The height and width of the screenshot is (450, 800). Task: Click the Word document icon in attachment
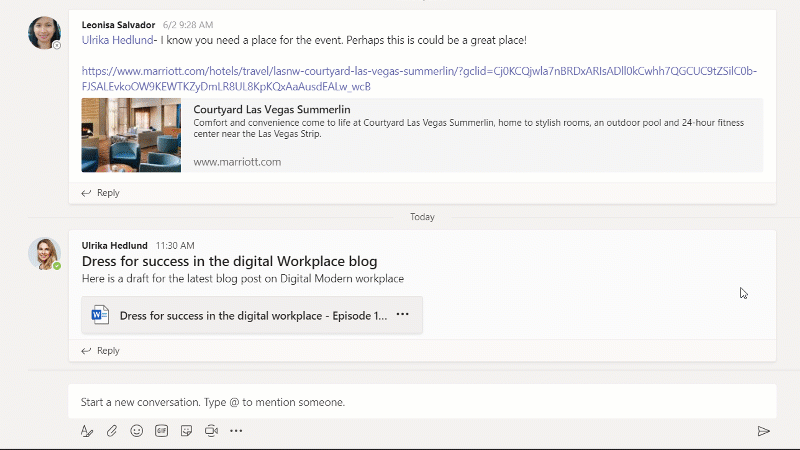tap(100, 315)
